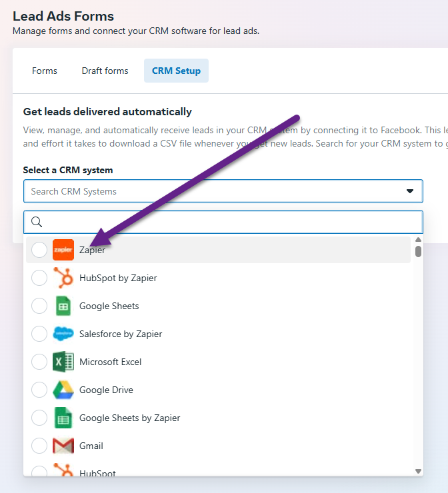Click the Google Sheets by Zapier icon
Image resolution: width=448 pixels, height=493 pixels.
63,418
